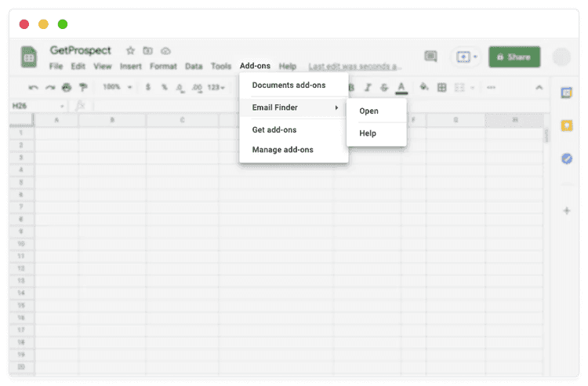The height and width of the screenshot is (386, 588).
Task: Click the Redo icon
Action: (50, 87)
